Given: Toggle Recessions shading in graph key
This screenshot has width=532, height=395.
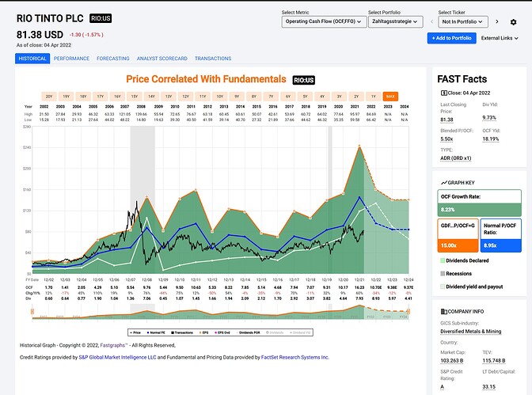Looking at the screenshot, I should pyautogui.click(x=456, y=274).
